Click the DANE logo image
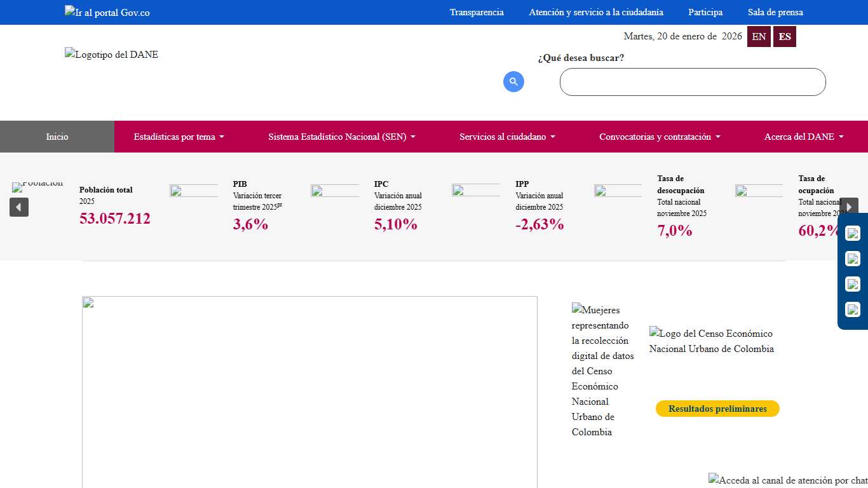Viewport: 868px width, 488px height. click(x=112, y=55)
